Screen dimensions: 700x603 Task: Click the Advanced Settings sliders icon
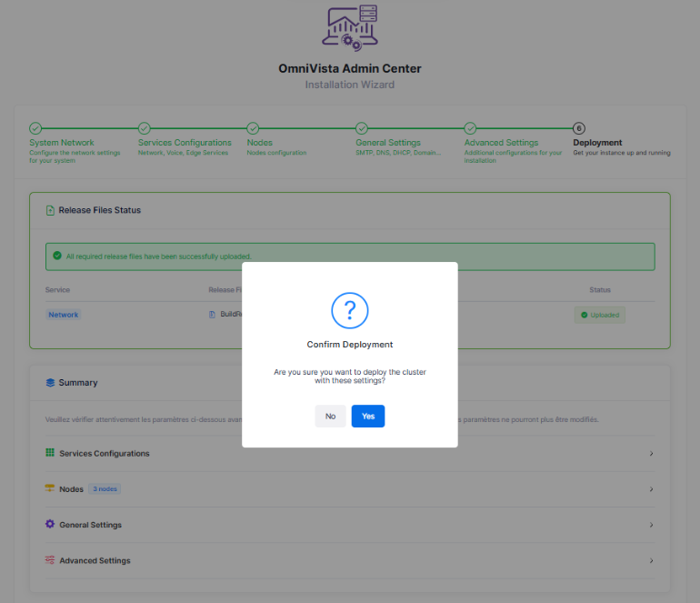coord(50,559)
